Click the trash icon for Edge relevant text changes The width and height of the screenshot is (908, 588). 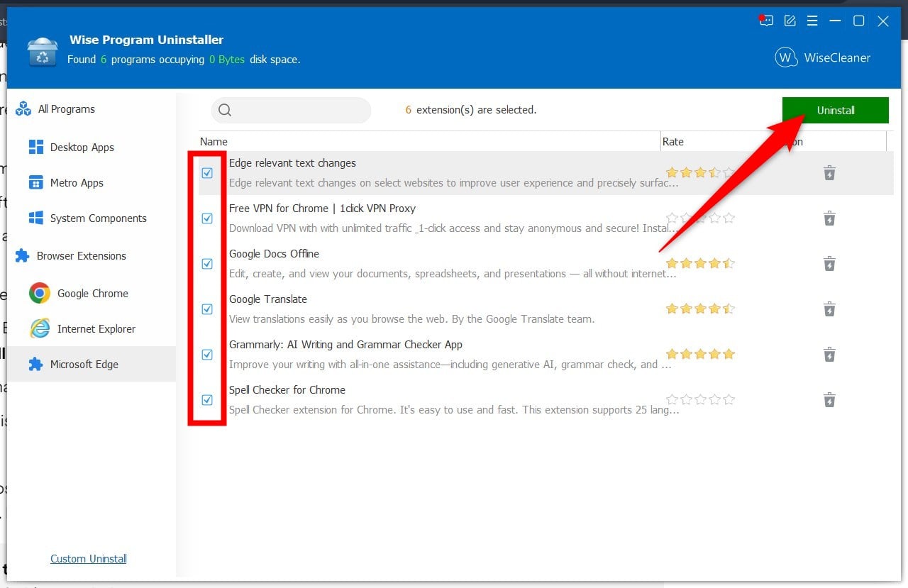(829, 173)
